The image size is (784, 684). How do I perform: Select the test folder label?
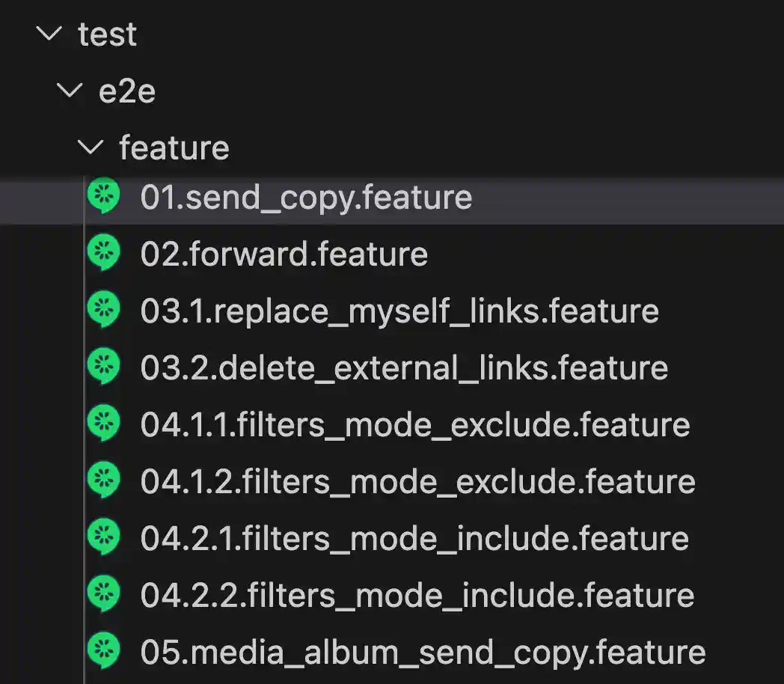(108, 34)
